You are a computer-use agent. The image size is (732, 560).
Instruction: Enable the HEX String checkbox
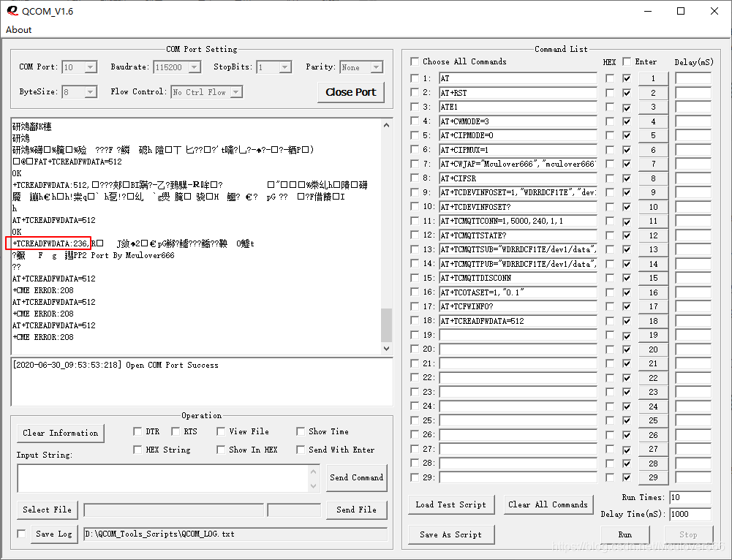[137, 450]
